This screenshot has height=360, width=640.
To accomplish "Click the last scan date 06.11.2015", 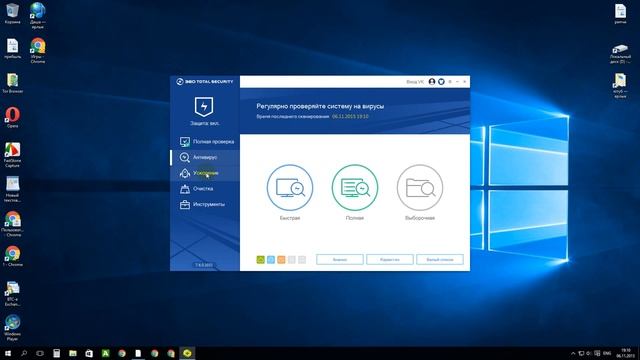I will coord(350,117).
